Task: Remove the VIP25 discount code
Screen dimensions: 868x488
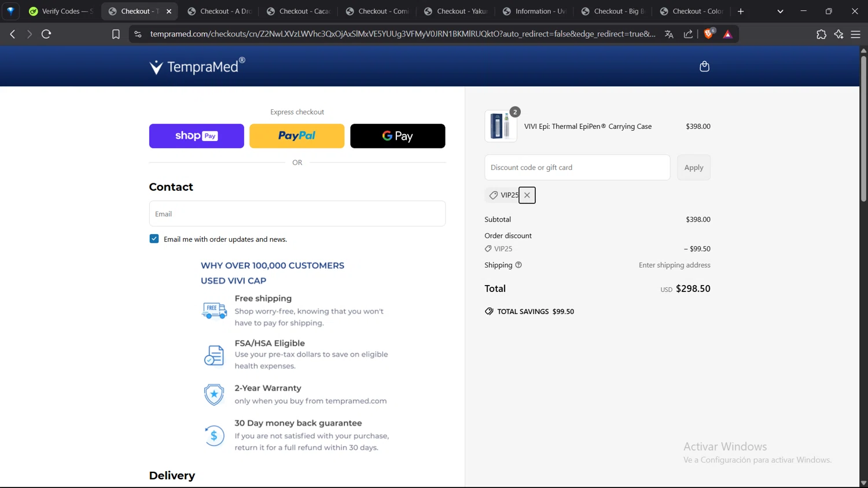Action: click(x=527, y=195)
